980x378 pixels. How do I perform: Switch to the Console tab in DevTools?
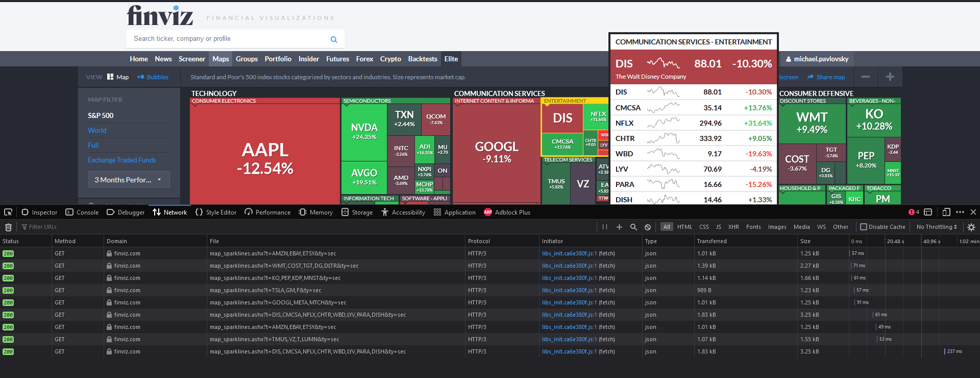click(82, 212)
